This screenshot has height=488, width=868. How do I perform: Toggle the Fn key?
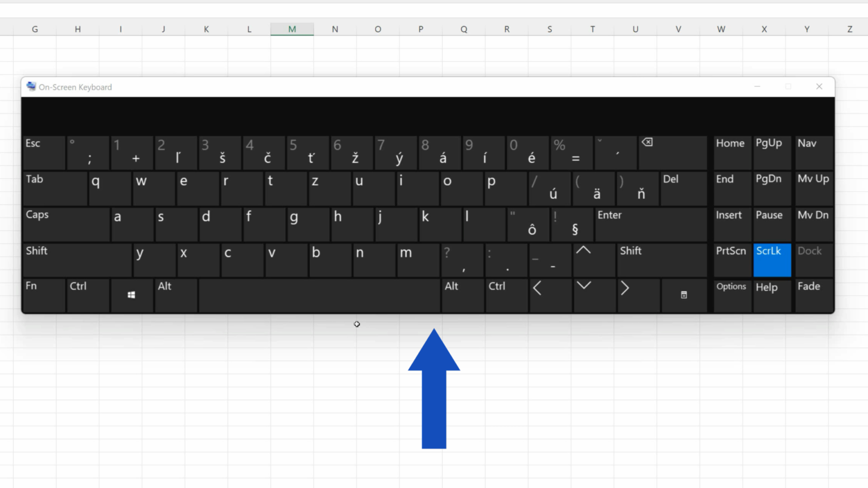pyautogui.click(x=44, y=295)
